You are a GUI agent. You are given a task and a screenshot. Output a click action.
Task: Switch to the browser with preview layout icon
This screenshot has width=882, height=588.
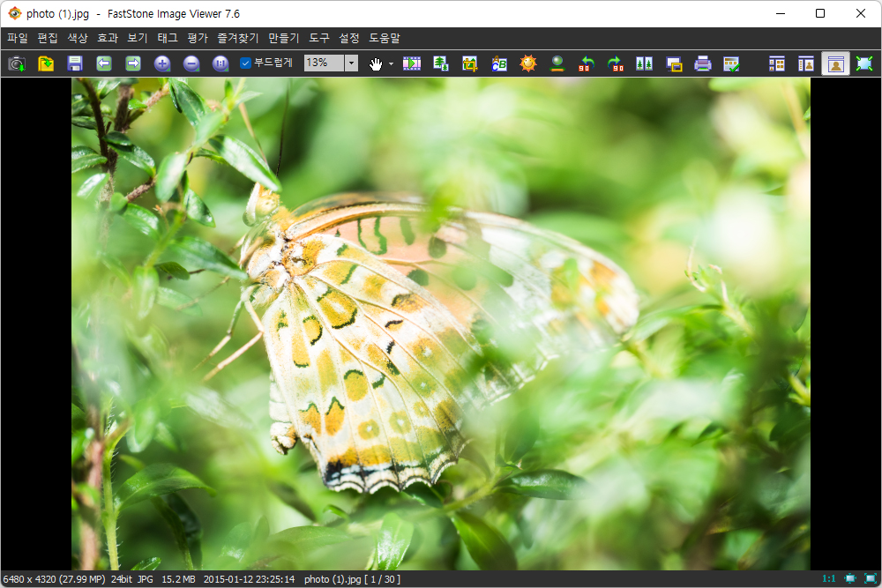tap(806, 63)
